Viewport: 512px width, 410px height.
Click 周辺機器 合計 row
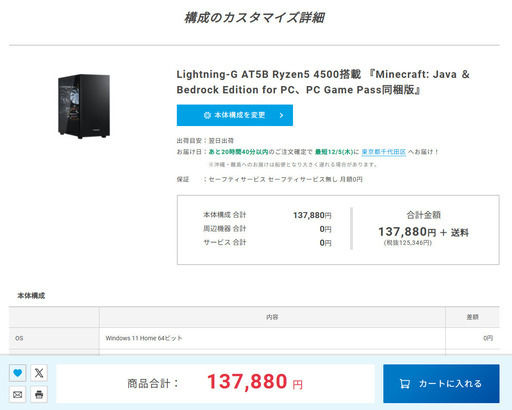point(267,229)
